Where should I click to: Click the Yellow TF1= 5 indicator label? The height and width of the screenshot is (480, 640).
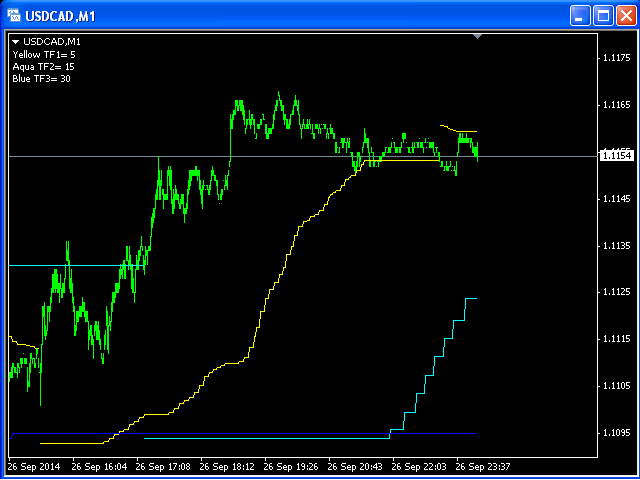44,54
